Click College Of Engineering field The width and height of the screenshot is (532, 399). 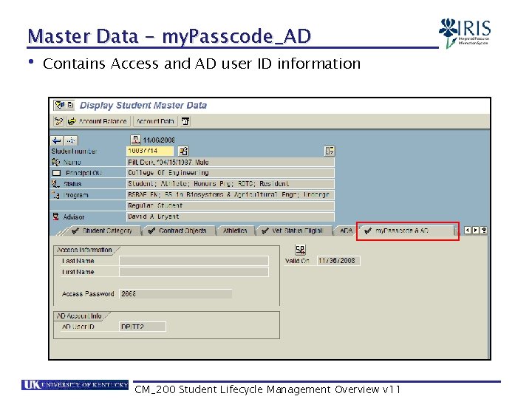tap(230, 173)
